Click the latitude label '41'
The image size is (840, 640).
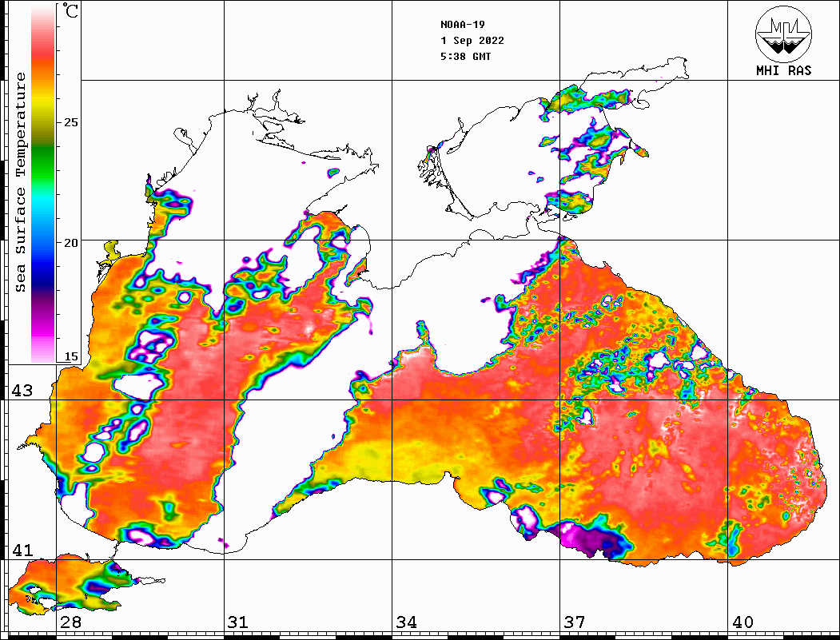22,550
